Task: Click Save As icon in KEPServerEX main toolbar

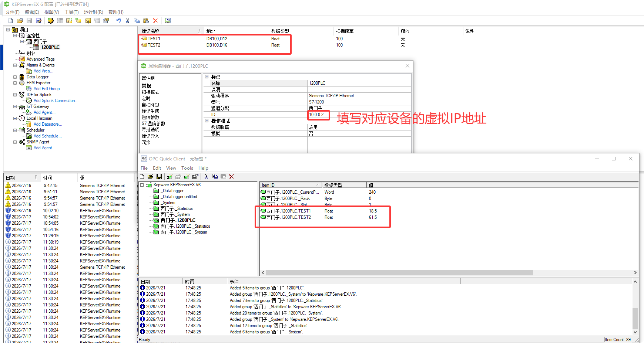Action: point(38,21)
